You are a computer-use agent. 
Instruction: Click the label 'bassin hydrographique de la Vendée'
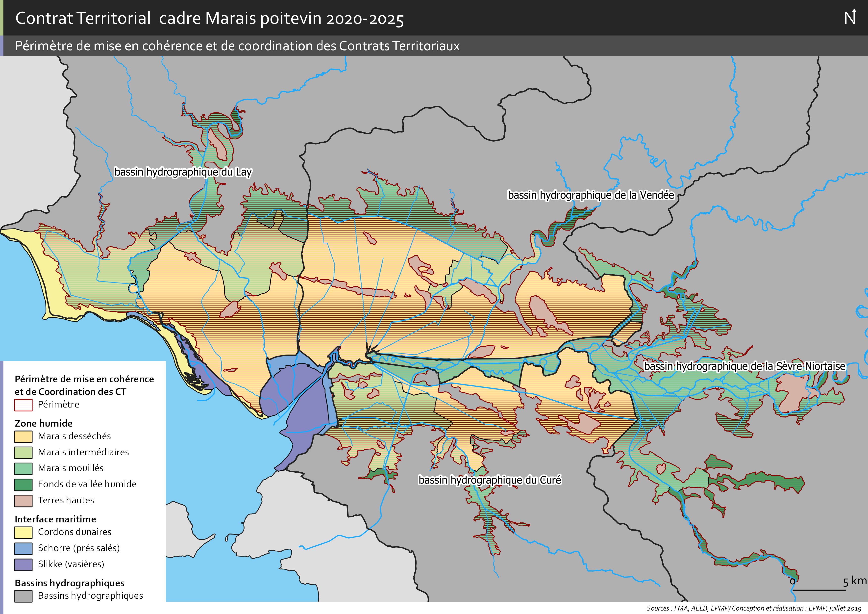[x=591, y=195]
